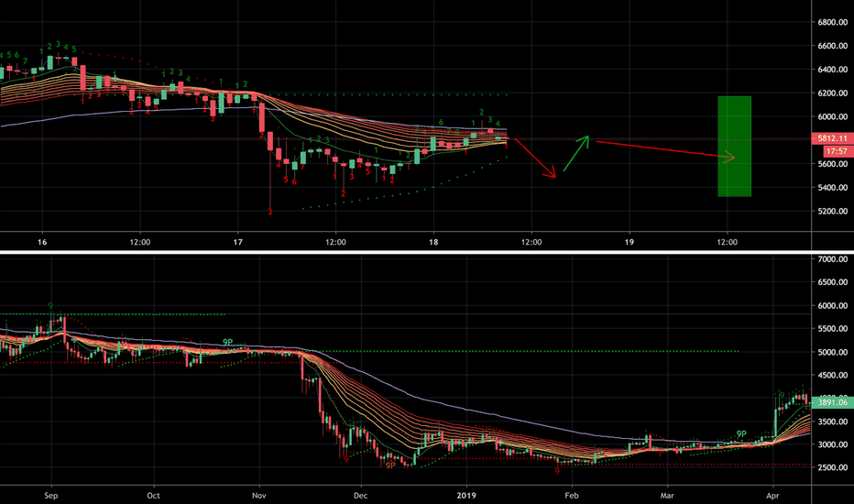The image size is (854, 504).
Task: Click the 6000.00 label on the lower chart axis
Action: click(x=832, y=306)
